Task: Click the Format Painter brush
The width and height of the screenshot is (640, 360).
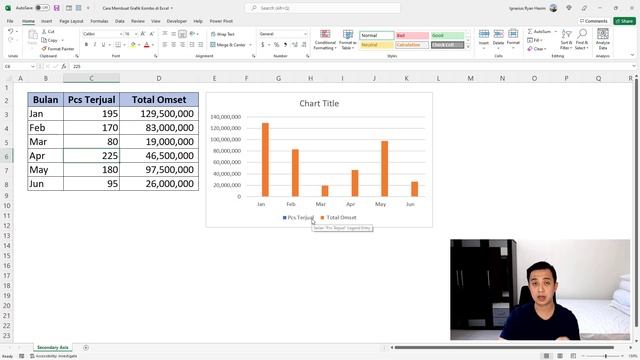Action: pyautogui.click(x=44, y=49)
